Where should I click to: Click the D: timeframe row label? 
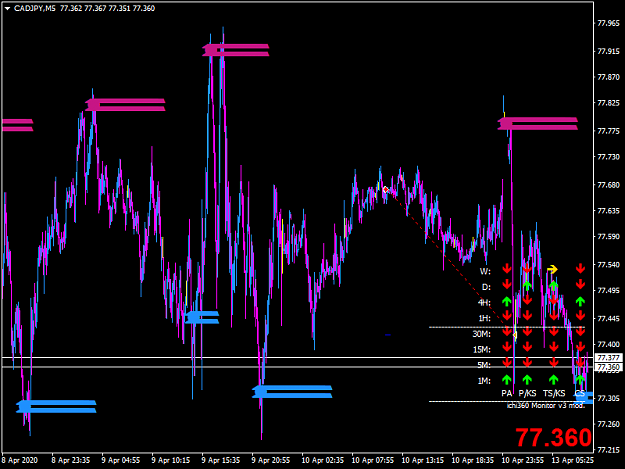tap(486, 287)
